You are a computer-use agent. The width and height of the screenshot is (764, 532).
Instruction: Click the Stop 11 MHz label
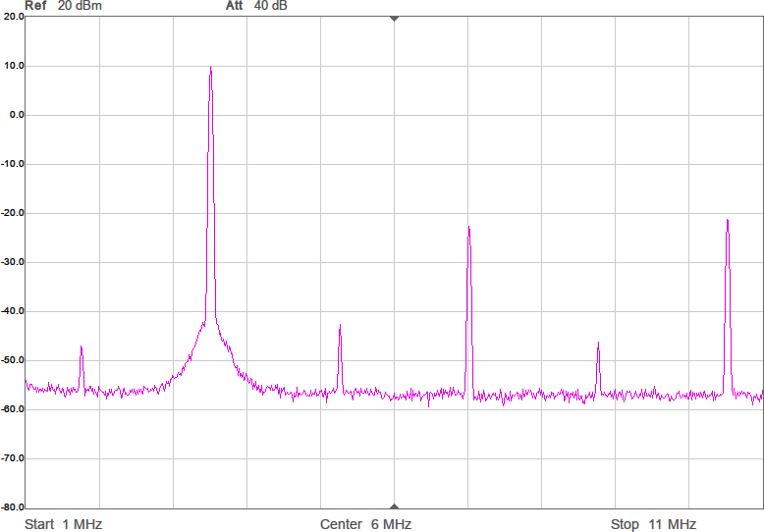coord(653,524)
